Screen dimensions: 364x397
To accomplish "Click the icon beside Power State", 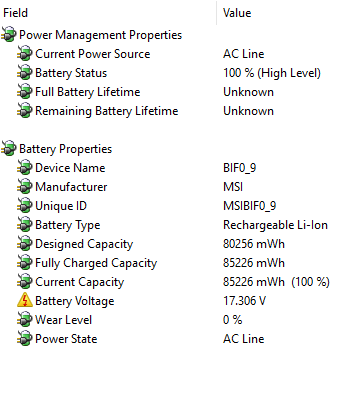I will click(x=25, y=339).
